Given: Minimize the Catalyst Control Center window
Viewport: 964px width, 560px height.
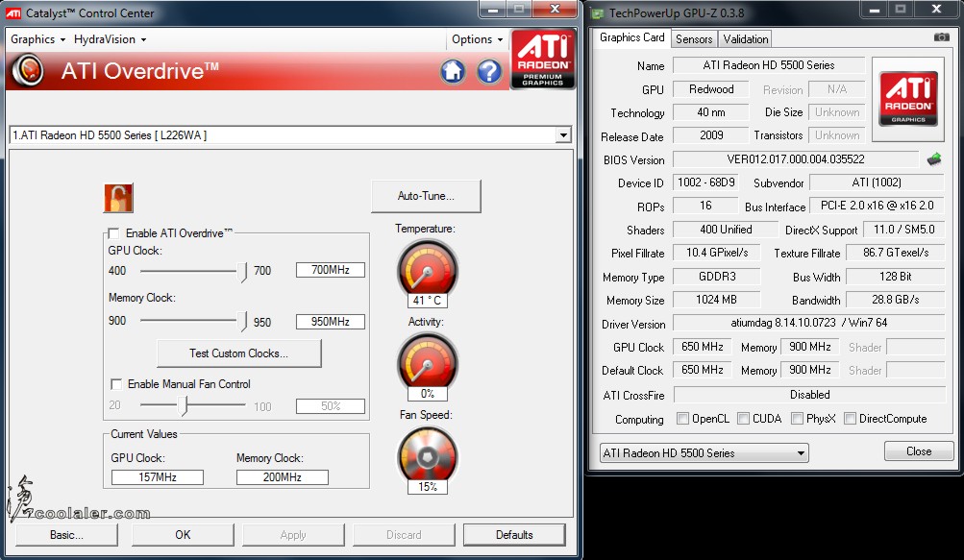Looking at the screenshot, I should click(x=492, y=10).
